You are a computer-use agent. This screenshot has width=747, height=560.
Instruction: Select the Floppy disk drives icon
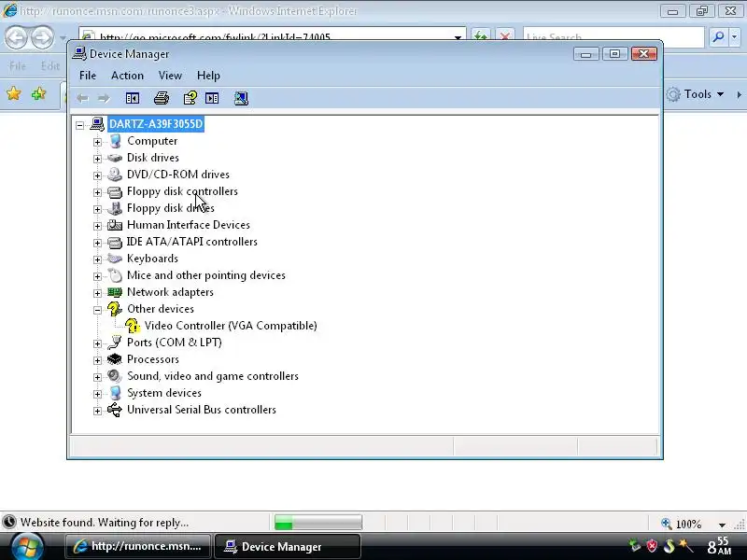click(115, 208)
